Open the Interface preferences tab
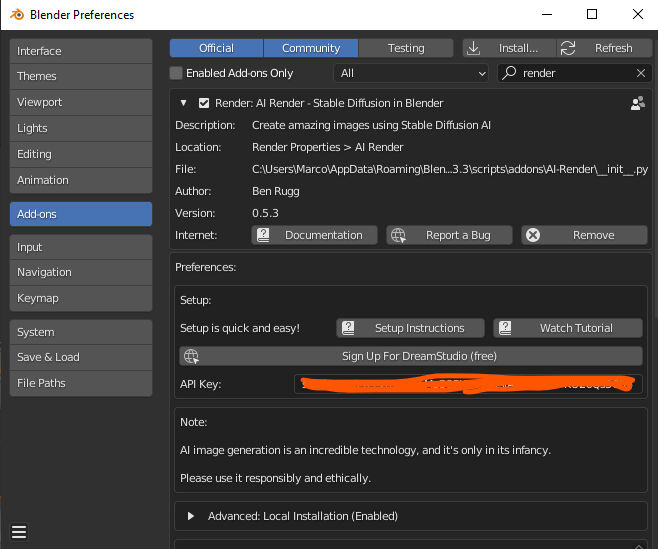The width and height of the screenshot is (658, 549). pyautogui.click(x=81, y=51)
